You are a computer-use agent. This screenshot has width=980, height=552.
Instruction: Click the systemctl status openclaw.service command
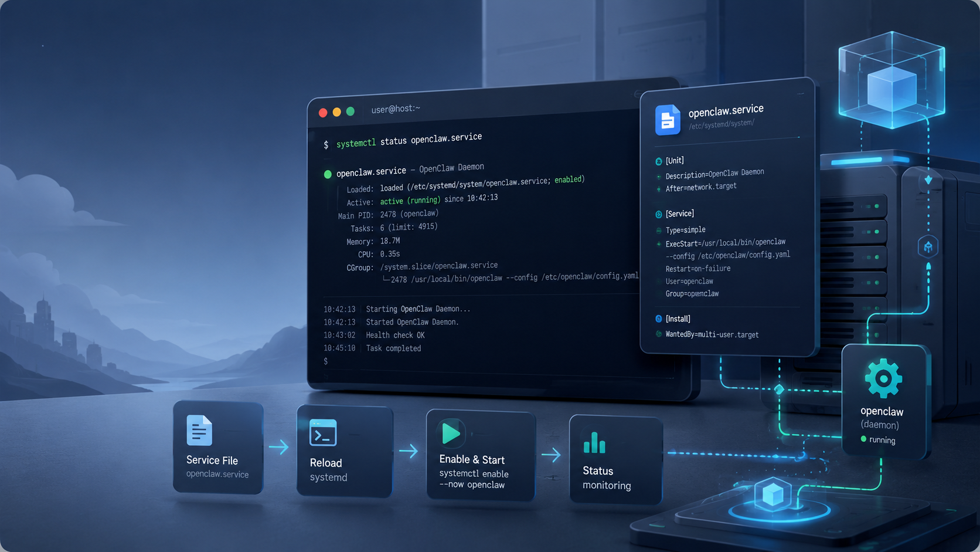[409, 140]
